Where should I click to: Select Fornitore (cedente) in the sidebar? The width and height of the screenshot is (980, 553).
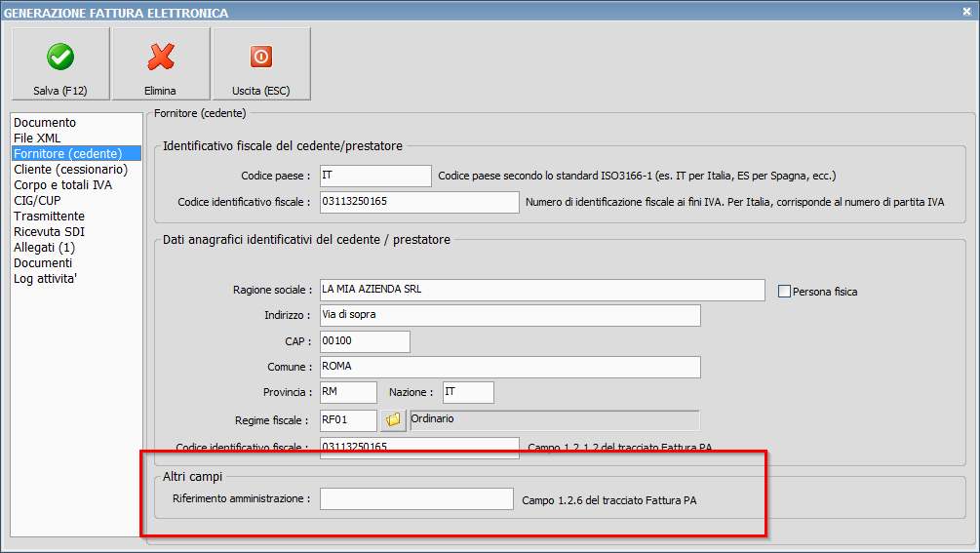pos(76,154)
